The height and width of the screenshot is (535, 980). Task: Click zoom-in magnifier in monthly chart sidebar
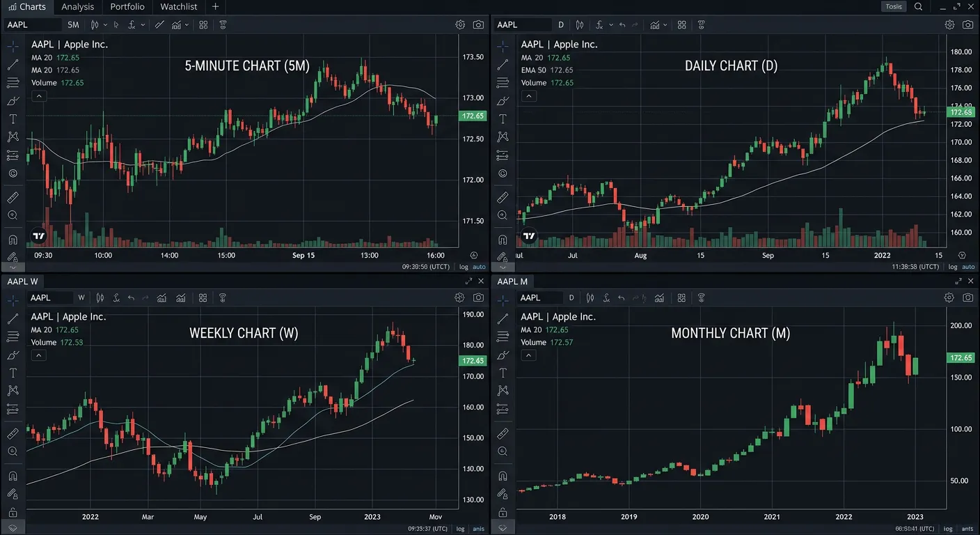(503, 452)
